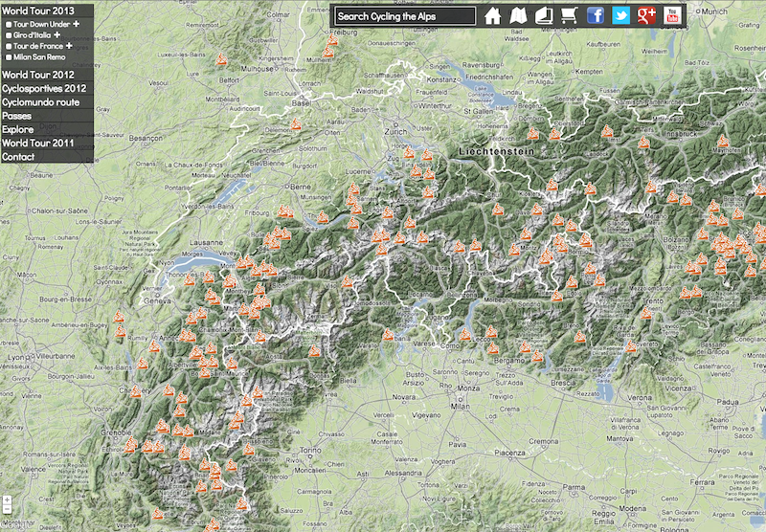Image resolution: width=766 pixels, height=532 pixels.
Task: Click the cyclist marker near Liechtenstein label
Action: tap(532, 134)
